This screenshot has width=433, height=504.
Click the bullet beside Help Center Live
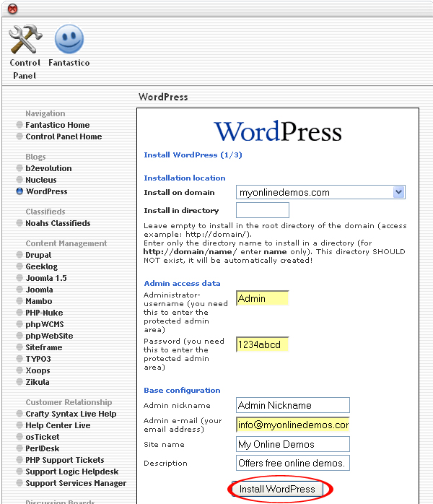pos(19,425)
